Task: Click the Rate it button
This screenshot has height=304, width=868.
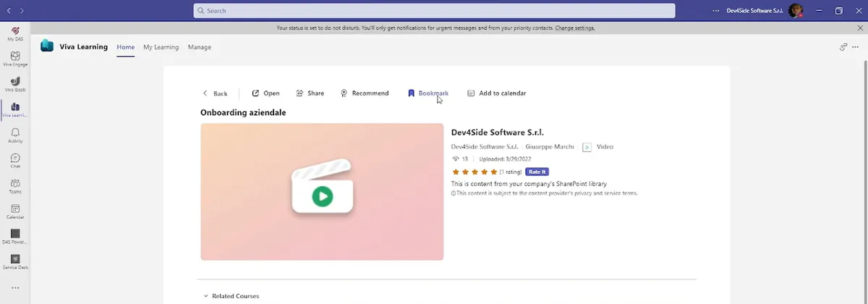Action: click(x=537, y=172)
